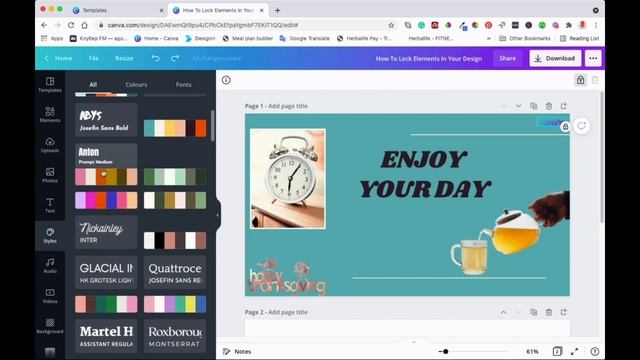The image size is (640, 360).
Task: Apply the Glacial HK Grotesk font set
Action: click(x=106, y=273)
